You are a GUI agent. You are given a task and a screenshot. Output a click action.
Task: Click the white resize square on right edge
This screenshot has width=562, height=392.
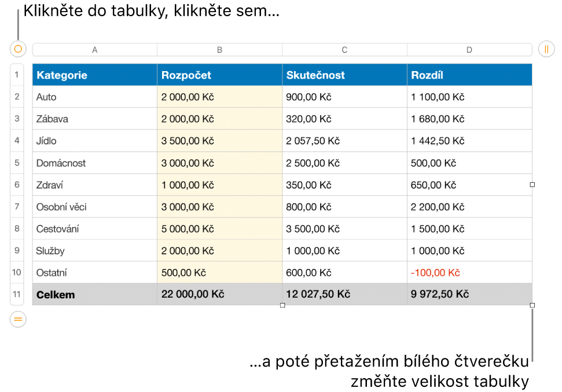(x=532, y=184)
